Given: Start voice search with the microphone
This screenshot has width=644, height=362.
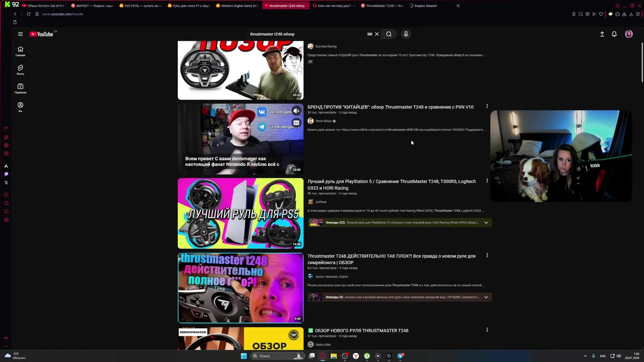Looking at the screenshot, I should tap(406, 34).
